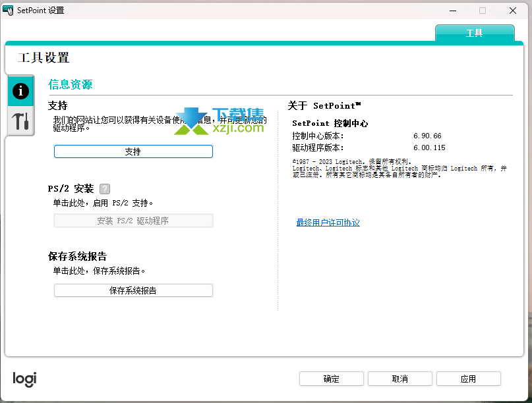The height and width of the screenshot is (403, 532).
Task: Click the 关于 SetPoint heading
Action: pyautogui.click(x=324, y=106)
